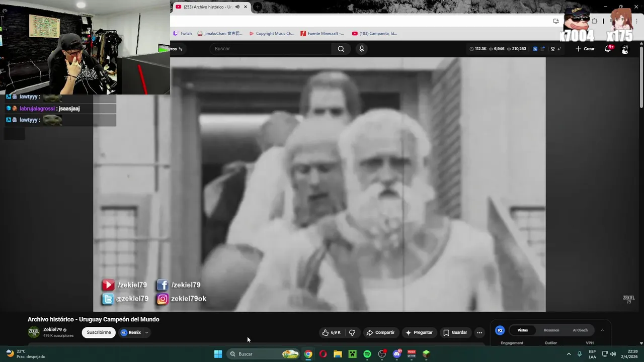Close the Archivo histórico browser tab
Viewport: 644px width, 362px height.
pyautogui.click(x=246, y=7)
